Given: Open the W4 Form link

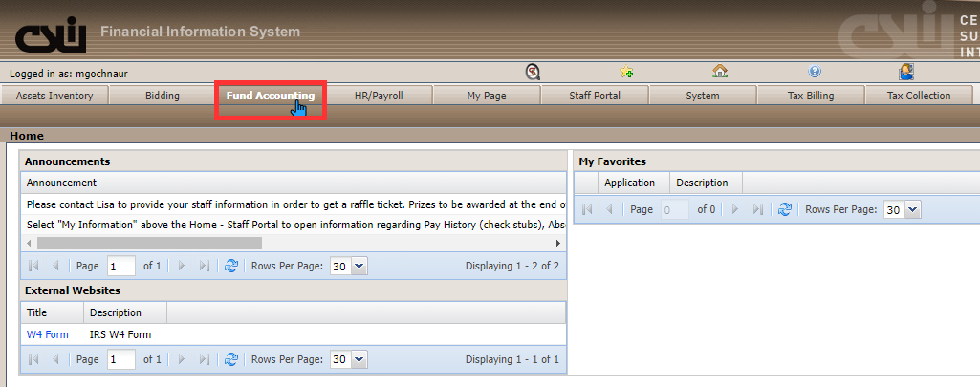Looking at the screenshot, I should [x=47, y=334].
